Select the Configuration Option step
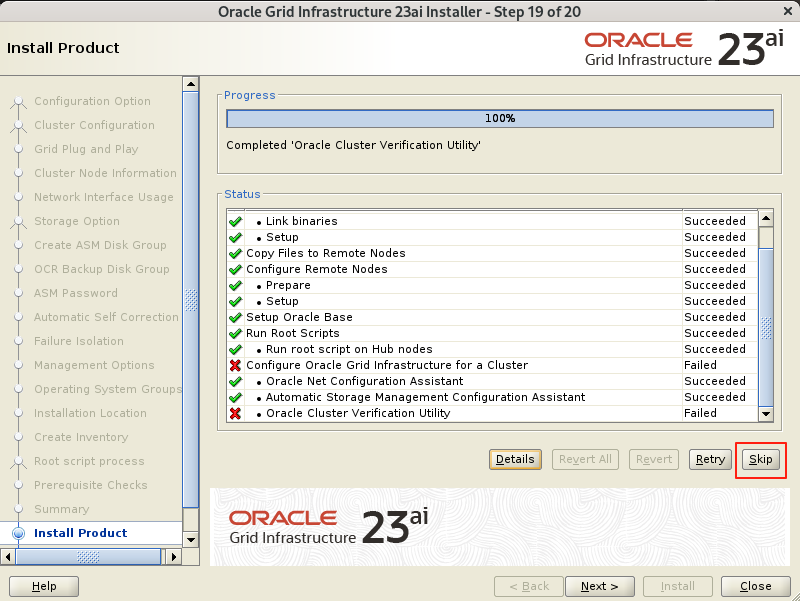 coord(92,102)
